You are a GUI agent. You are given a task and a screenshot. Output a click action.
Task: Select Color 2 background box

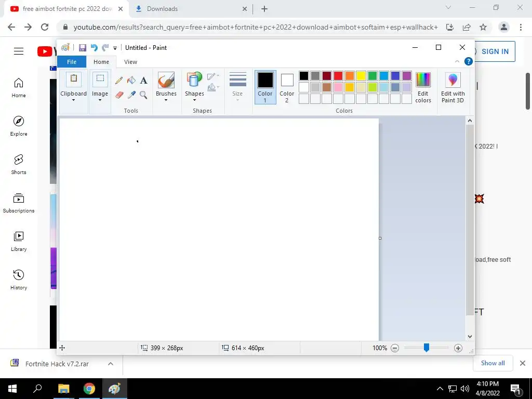point(287,87)
